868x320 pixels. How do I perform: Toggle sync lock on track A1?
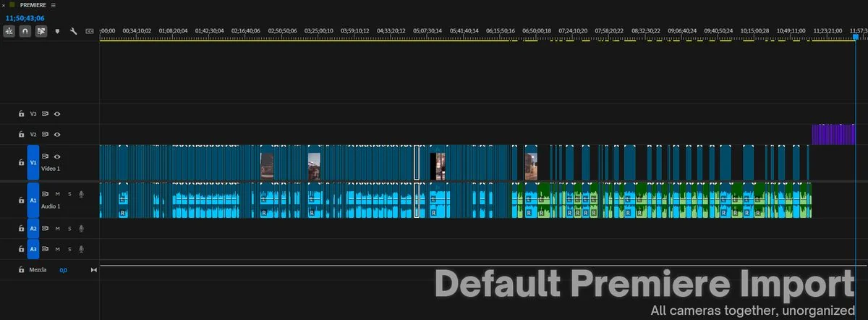click(x=46, y=194)
